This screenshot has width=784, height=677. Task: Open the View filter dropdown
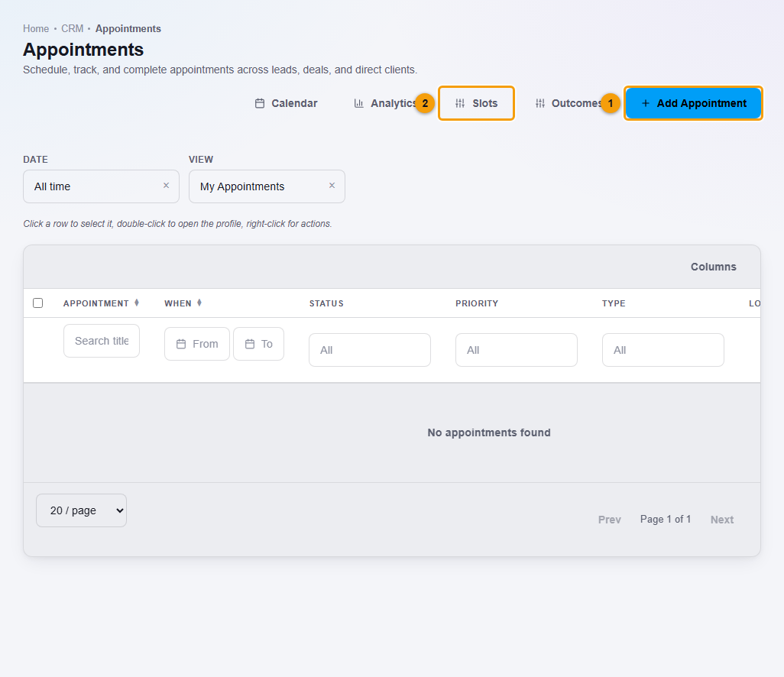pos(267,186)
